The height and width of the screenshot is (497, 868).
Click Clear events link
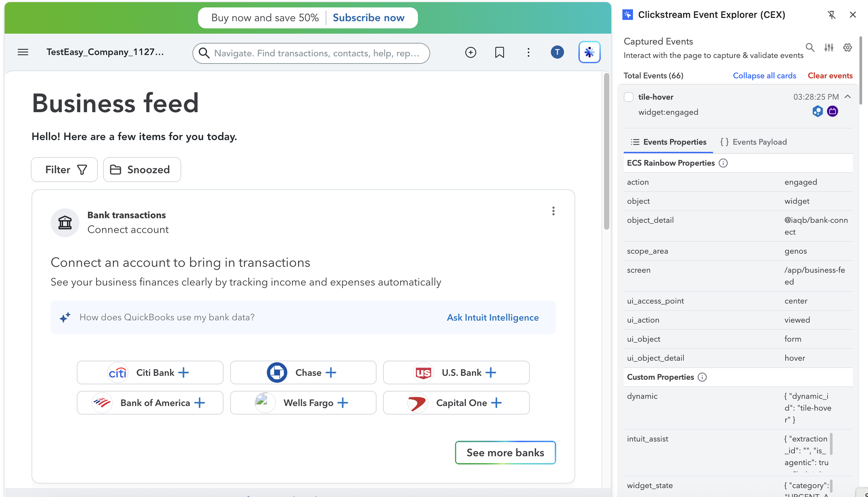[830, 76]
